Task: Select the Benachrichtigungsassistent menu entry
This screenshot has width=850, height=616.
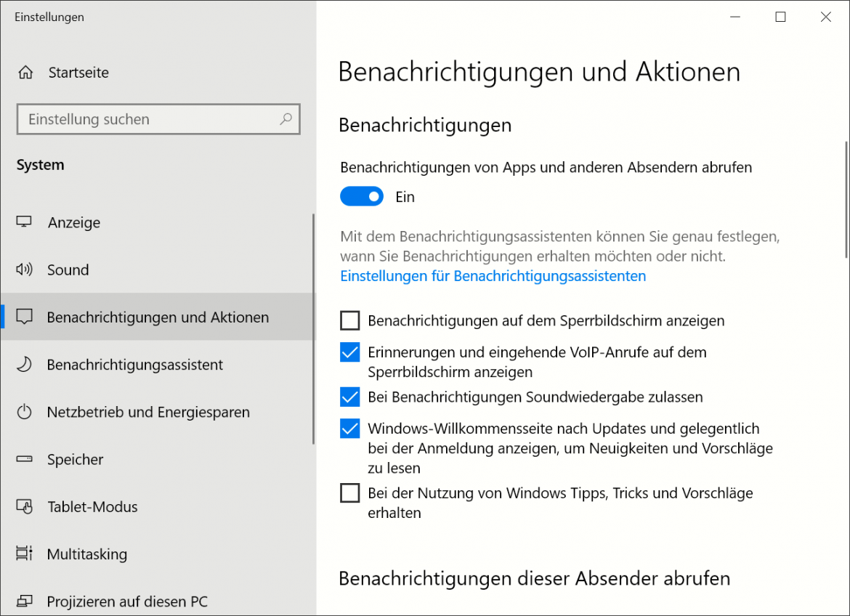Action: pyautogui.click(x=134, y=364)
